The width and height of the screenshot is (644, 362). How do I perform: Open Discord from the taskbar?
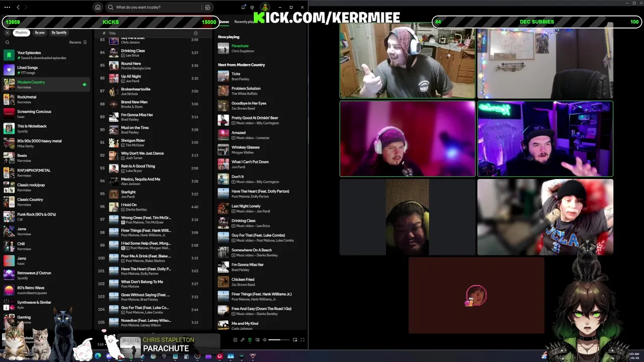click(109, 356)
